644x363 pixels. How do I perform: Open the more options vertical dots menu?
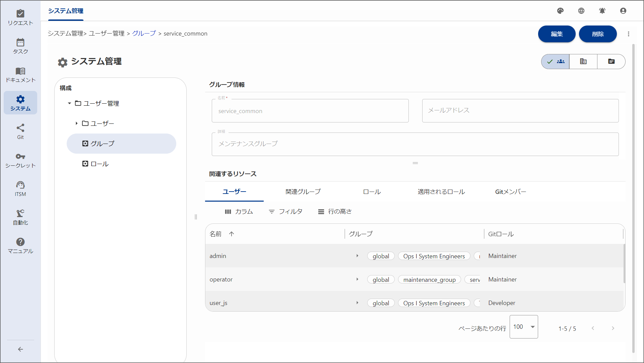tap(629, 34)
